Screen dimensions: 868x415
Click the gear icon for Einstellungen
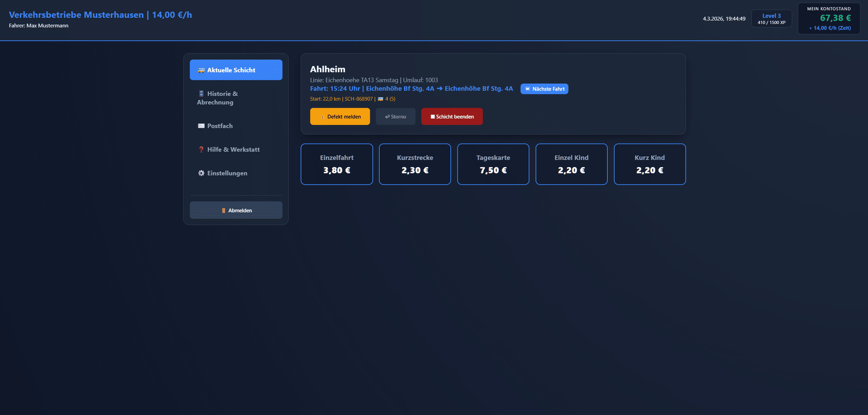pyautogui.click(x=201, y=173)
